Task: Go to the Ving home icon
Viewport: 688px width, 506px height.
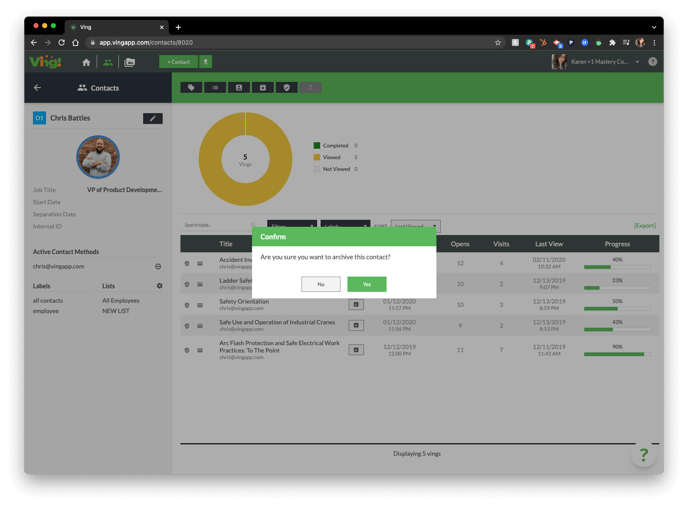Action: [x=86, y=62]
